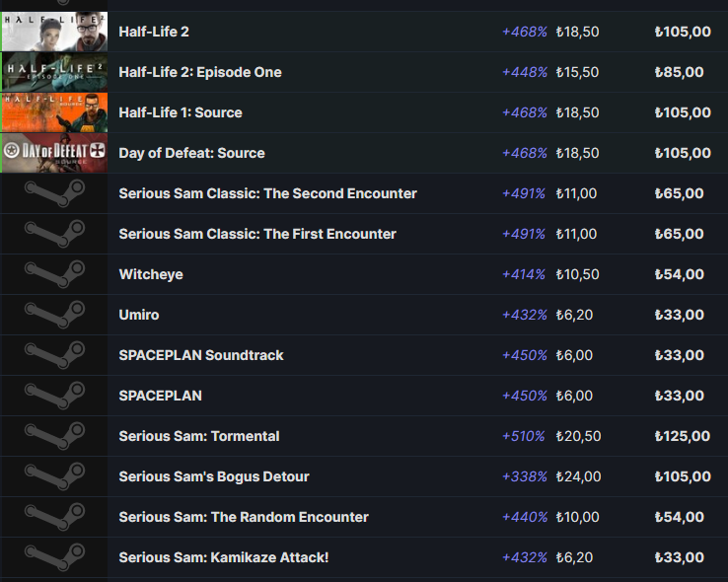Image resolution: width=728 pixels, height=582 pixels.
Task: Click Steam placeholder icon for The Random Encounter
Action: click(55, 517)
